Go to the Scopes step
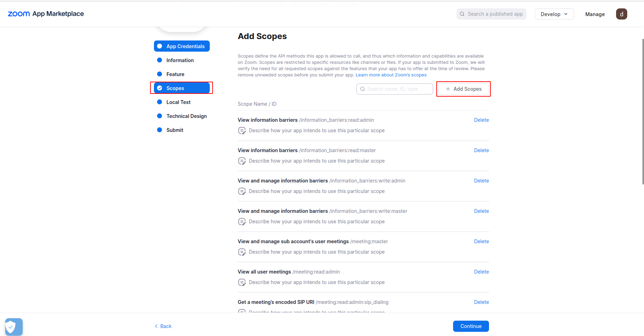The image size is (644, 336). click(182, 88)
